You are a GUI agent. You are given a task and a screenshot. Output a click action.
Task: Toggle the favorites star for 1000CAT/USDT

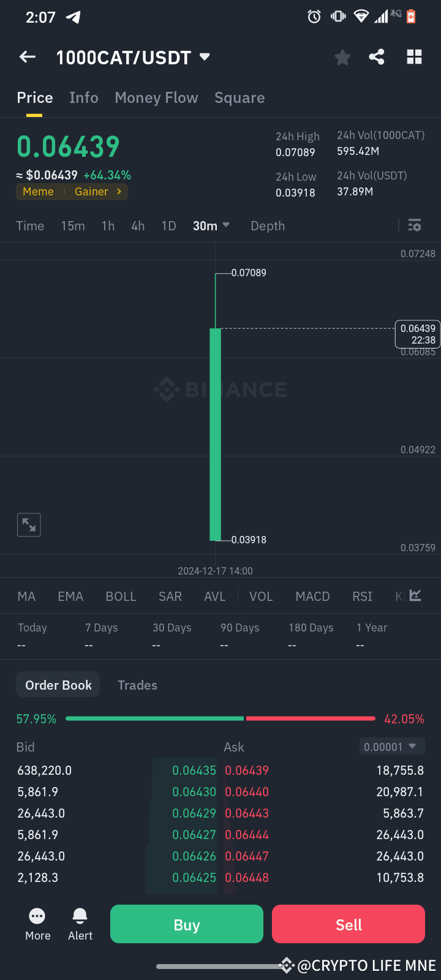coord(342,56)
